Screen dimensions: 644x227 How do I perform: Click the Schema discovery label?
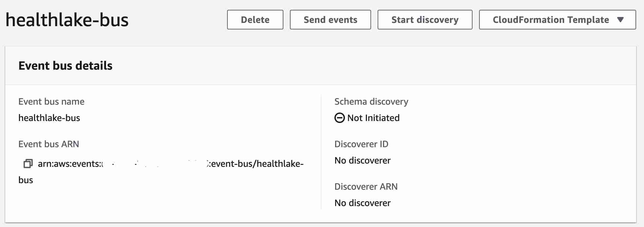pyautogui.click(x=371, y=102)
